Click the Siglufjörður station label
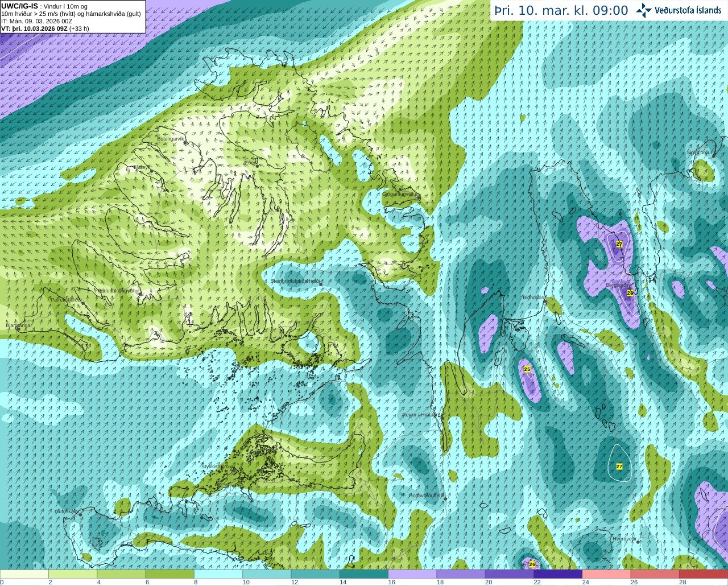 pyautogui.click(x=700, y=152)
